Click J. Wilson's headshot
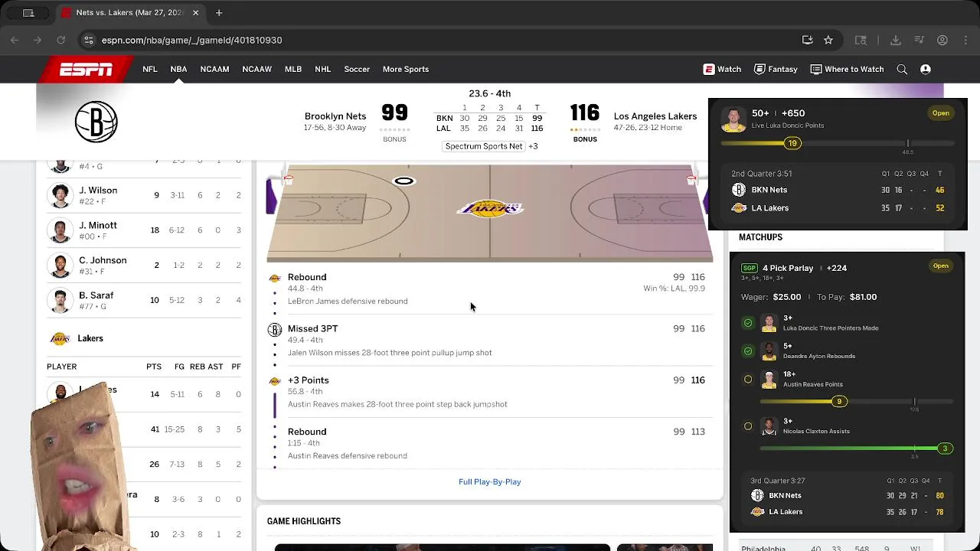 pyautogui.click(x=60, y=195)
